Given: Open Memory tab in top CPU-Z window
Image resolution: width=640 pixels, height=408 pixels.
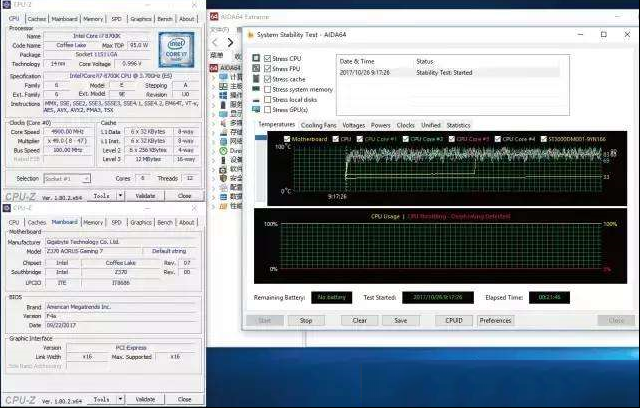Looking at the screenshot, I should click(x=93, y=19).
